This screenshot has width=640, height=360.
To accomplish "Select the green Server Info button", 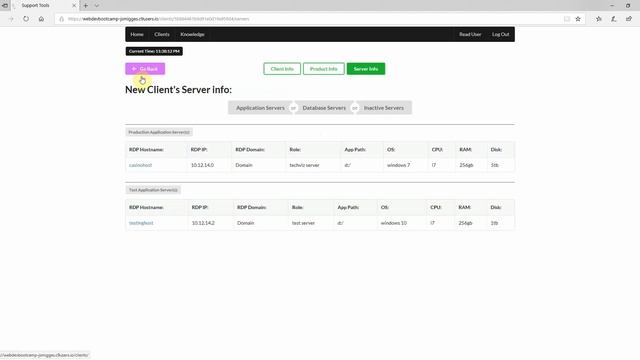I will [x=366, y=69].
